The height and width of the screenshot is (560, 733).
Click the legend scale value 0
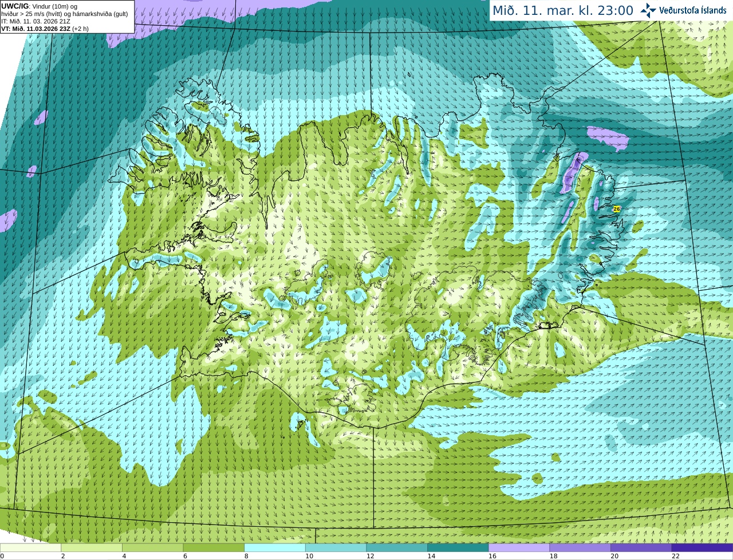coord(2,556)
